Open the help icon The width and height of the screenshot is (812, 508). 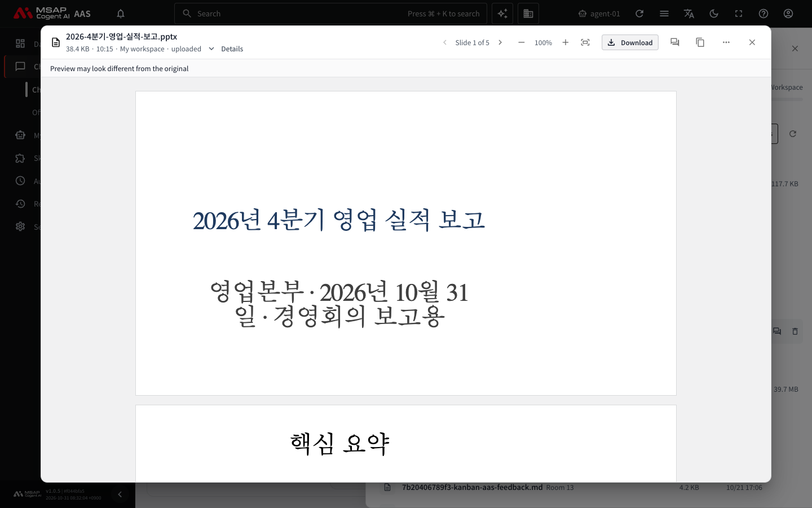click(764, 14)
